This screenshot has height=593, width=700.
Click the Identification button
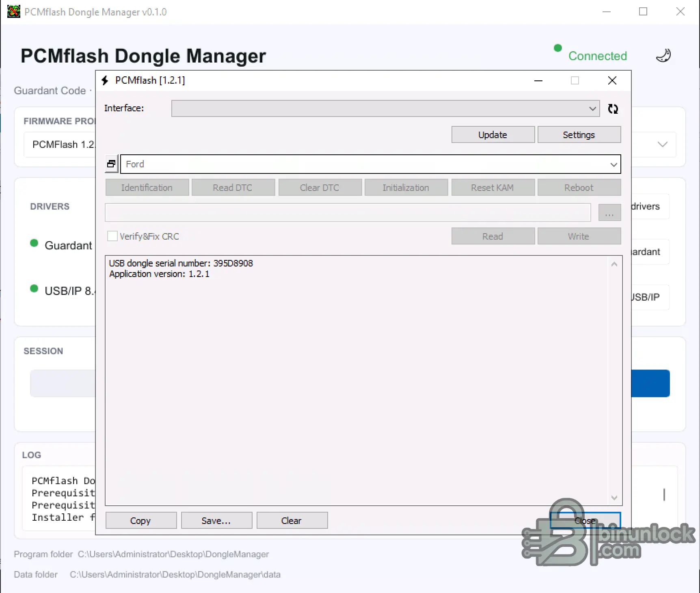pyautogui.click(x=147, y=188)
